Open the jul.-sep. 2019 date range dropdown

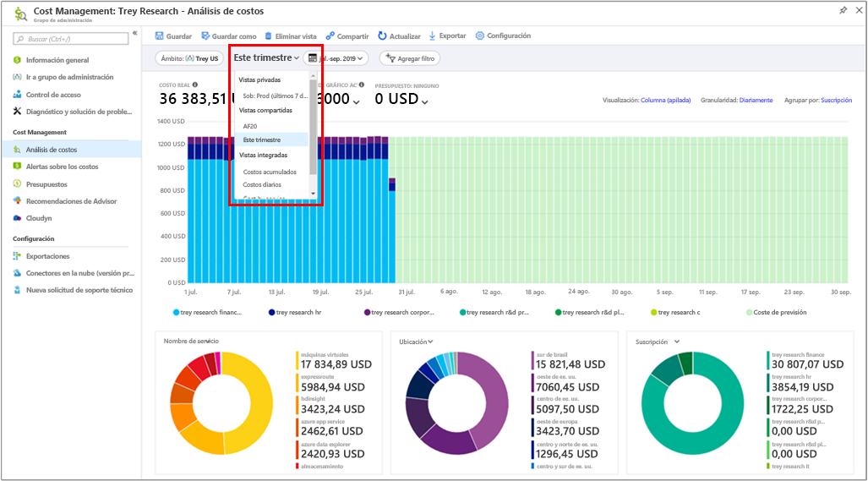pos(336,58)
